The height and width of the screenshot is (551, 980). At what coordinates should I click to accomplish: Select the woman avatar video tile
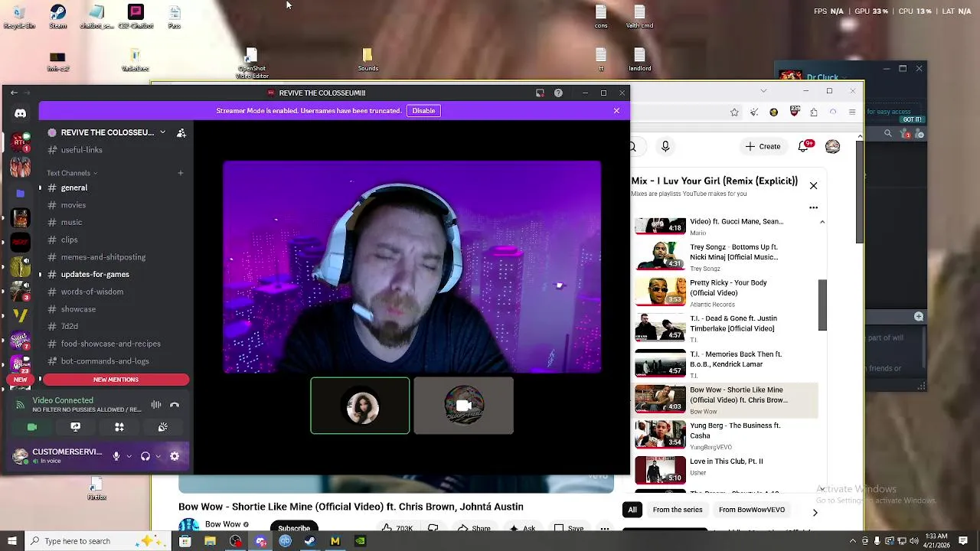(360, 406)
